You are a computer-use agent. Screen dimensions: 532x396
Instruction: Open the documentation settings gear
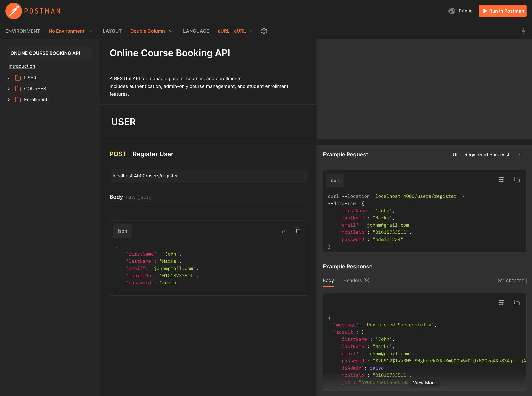tap(264, 31)
